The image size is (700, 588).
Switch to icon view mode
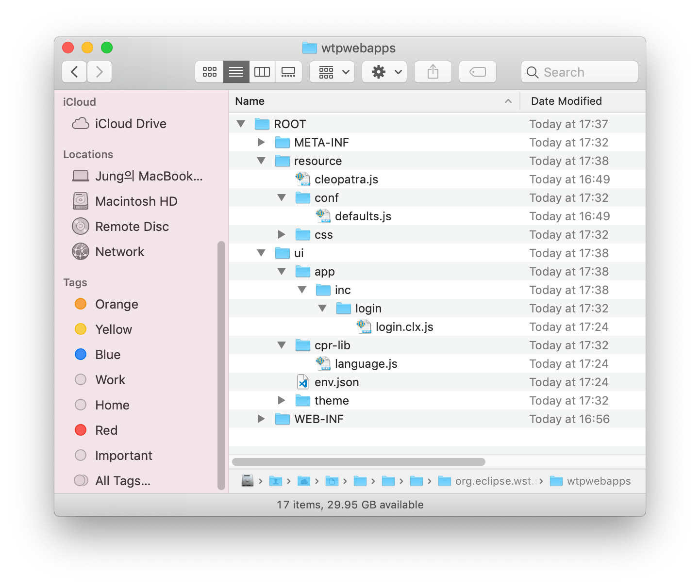pyautogui.click(x=210, y=72)
